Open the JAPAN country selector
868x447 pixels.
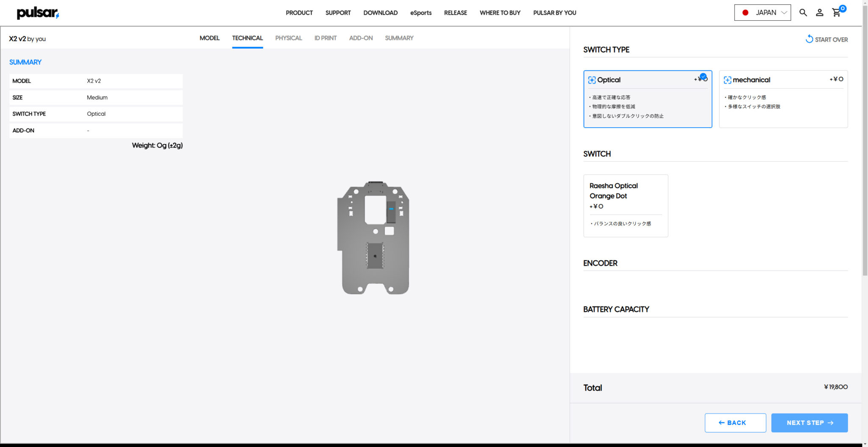(x=762, y=12)
